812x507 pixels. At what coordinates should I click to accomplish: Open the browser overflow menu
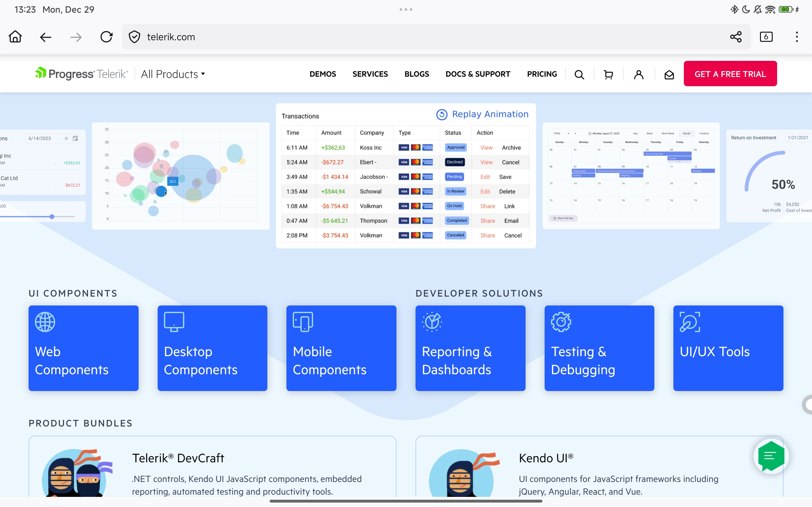[796, 37]
